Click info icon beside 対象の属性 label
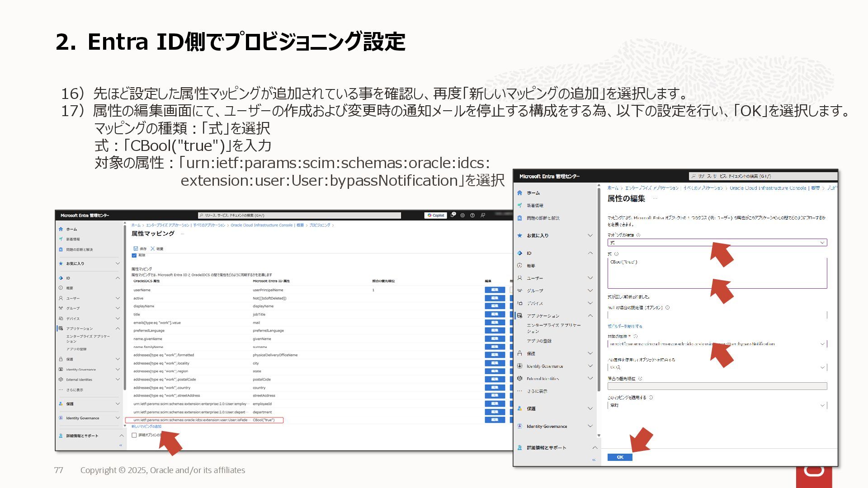The image size is (868, 488). [x=636, y=336]
